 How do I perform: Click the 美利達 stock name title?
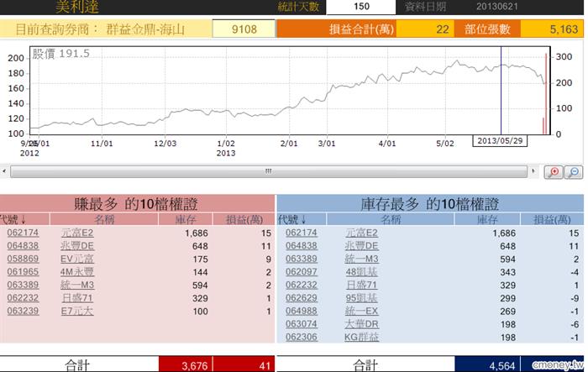[x=77, y=7]
